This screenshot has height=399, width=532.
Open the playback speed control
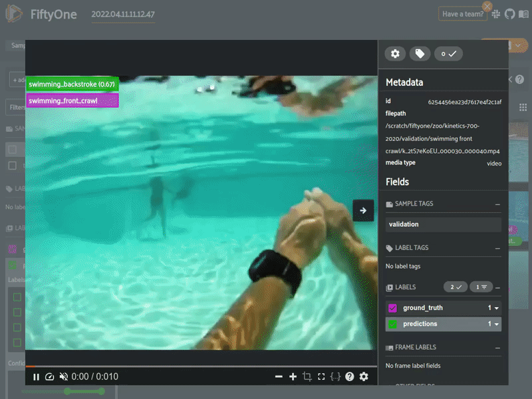pos(49,377)
